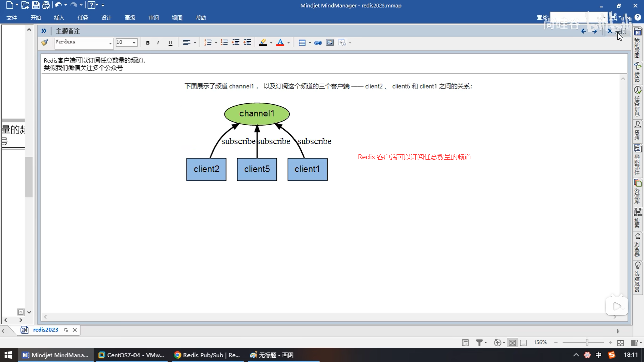Click the next topic note arrow
Viewport: 644px width, 362px height.
(595, 31)
